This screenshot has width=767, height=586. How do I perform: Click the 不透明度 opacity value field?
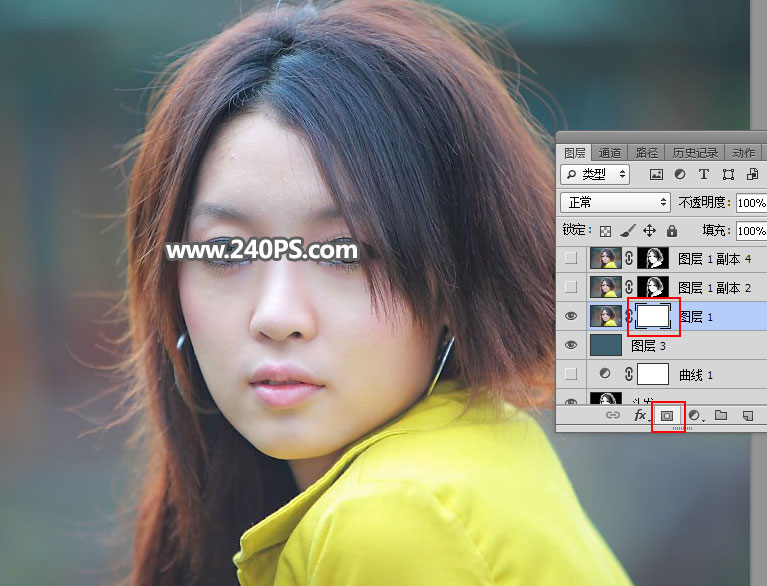pyautogui.click(x=751, y=202)
